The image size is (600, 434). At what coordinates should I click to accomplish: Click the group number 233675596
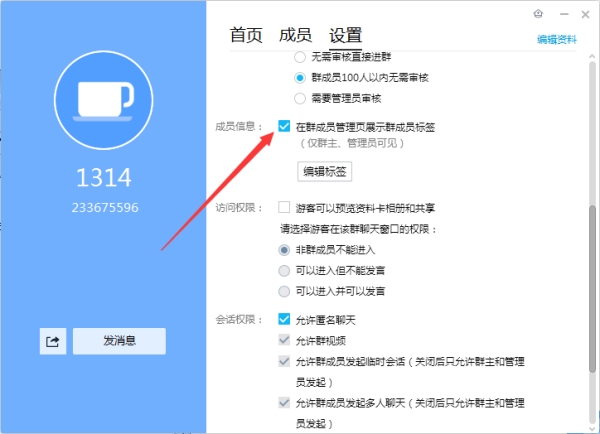tap(105, 208)
